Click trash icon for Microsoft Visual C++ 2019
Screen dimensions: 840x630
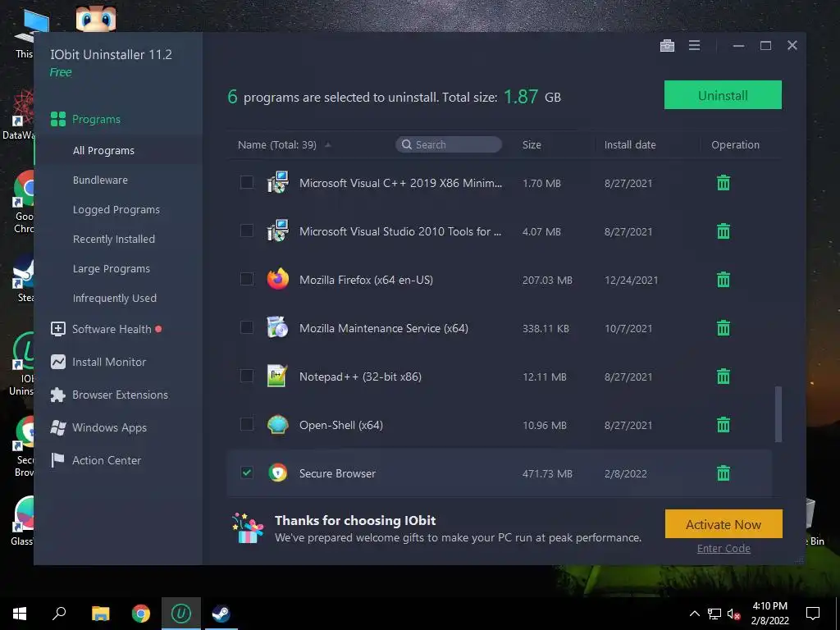[x=724, y=183]
